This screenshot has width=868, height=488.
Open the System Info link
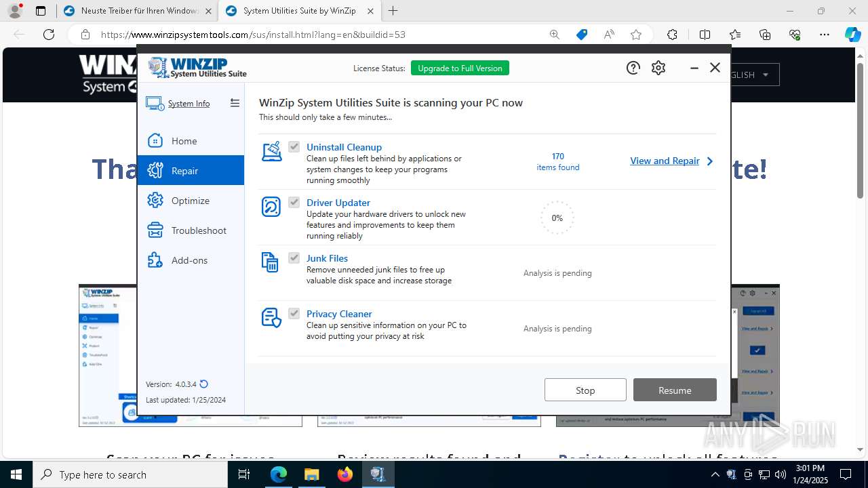pos(189,104)
